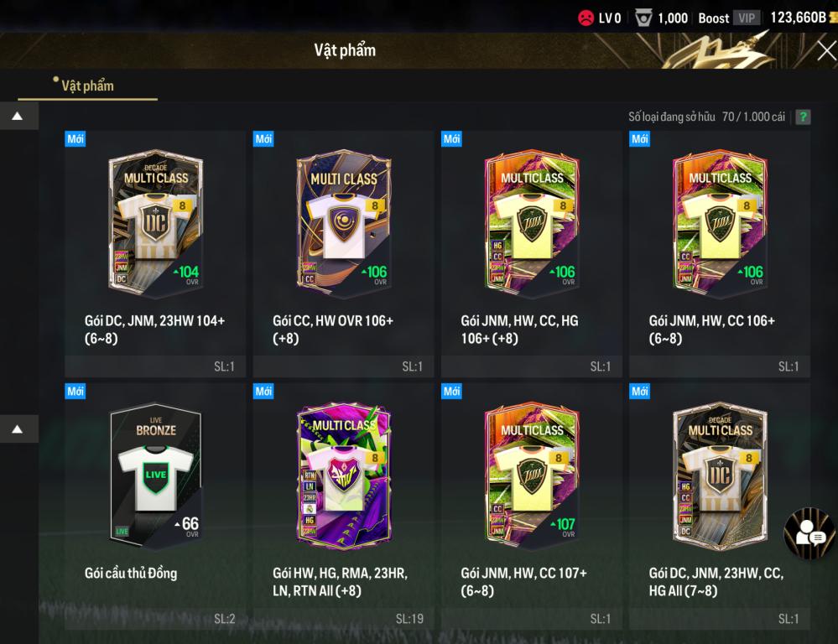The image size is (838, 644).
Task: Open the friends chat floating icon
Action: (x=809, y=534)
